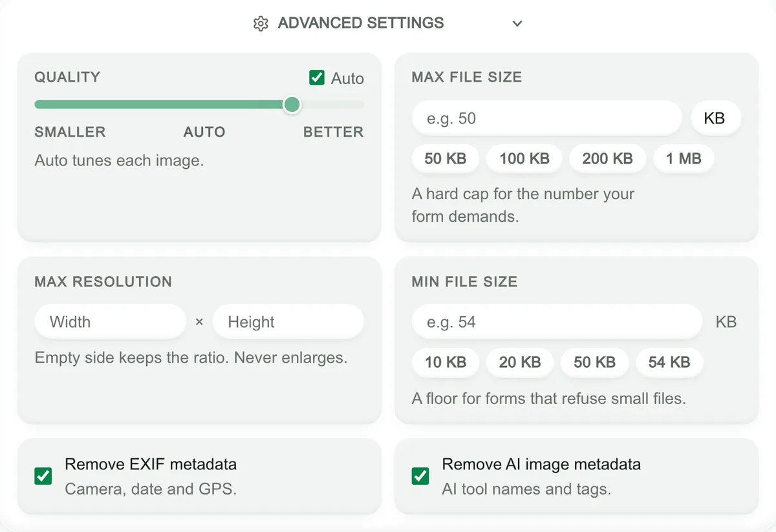Toggle the Remove AI image metadata checkbox
The height and width of the screenshot is (532, 776).
pos(420,476)
